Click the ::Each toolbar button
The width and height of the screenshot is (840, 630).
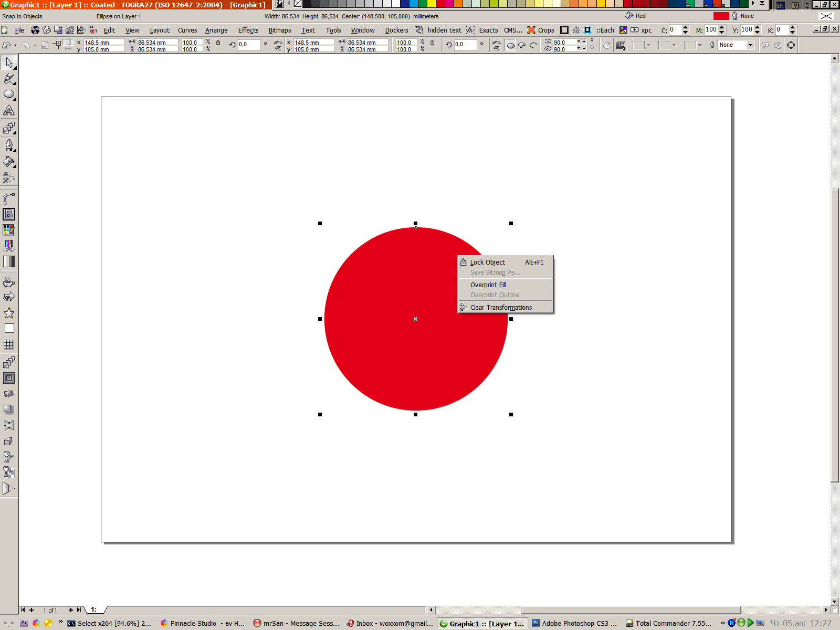coord(605,30)
